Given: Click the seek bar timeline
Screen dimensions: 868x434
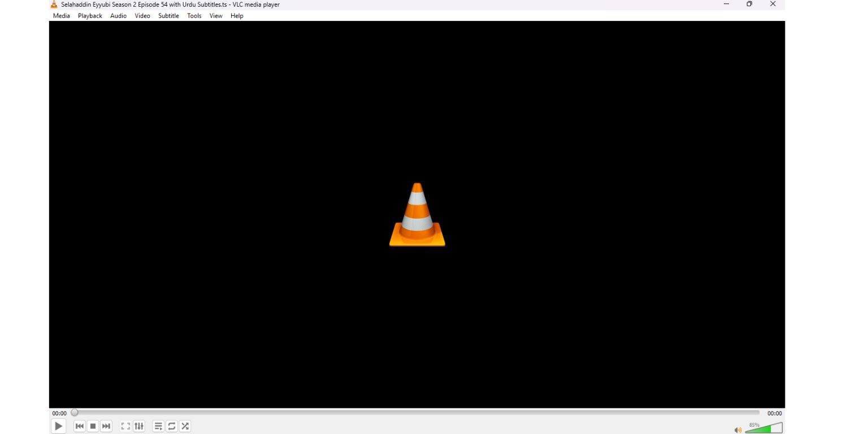Looking at the screenshot, I should [x=417, y=413].
